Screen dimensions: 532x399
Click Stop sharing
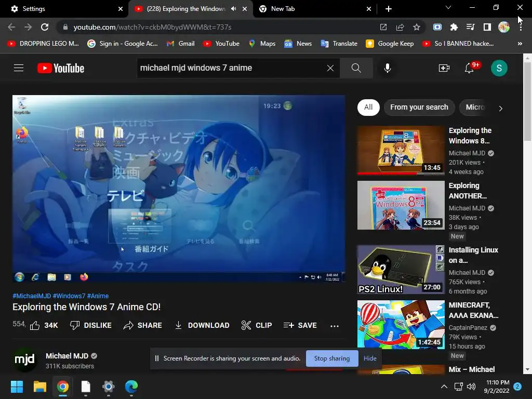pyautogui.click(x=332, y=358)
